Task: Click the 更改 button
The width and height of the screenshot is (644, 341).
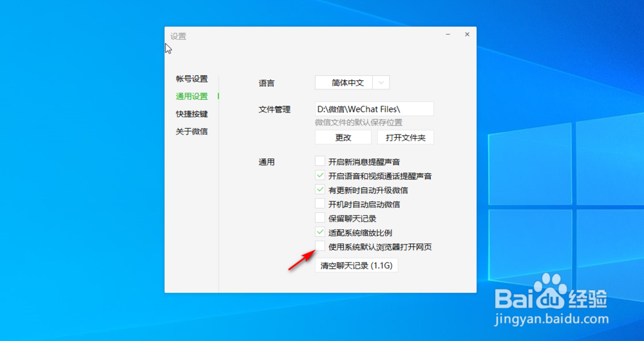Action: point(343,138)
